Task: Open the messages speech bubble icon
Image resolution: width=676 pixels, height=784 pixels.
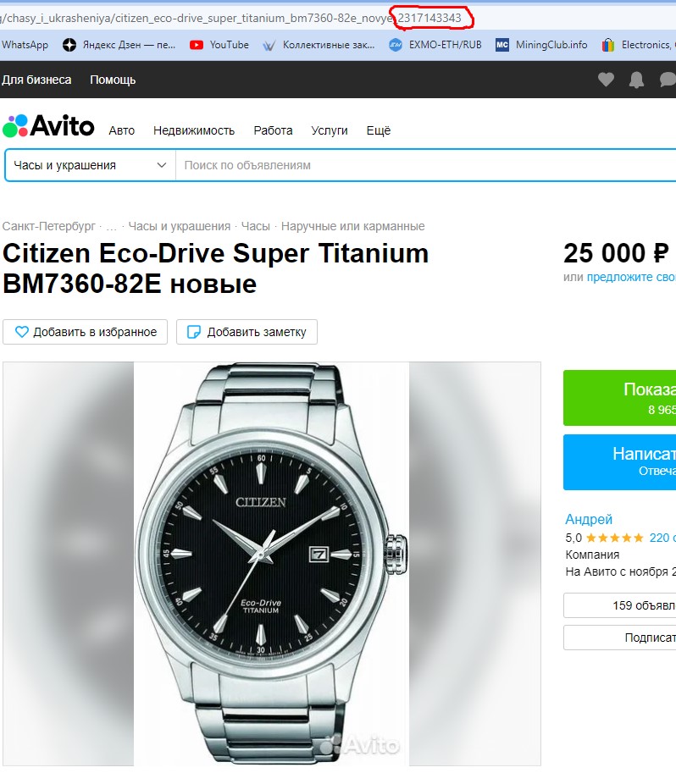Action: pyautogui.click(x=668, y=80)
